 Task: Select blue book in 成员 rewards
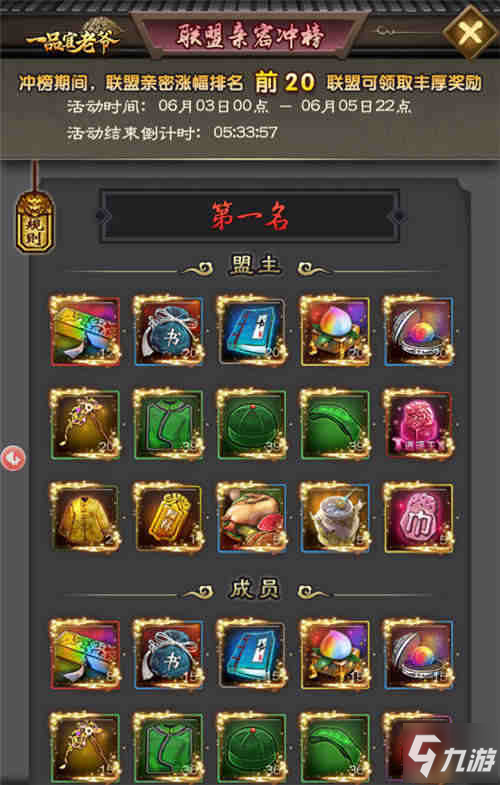(x=252, y=654)
